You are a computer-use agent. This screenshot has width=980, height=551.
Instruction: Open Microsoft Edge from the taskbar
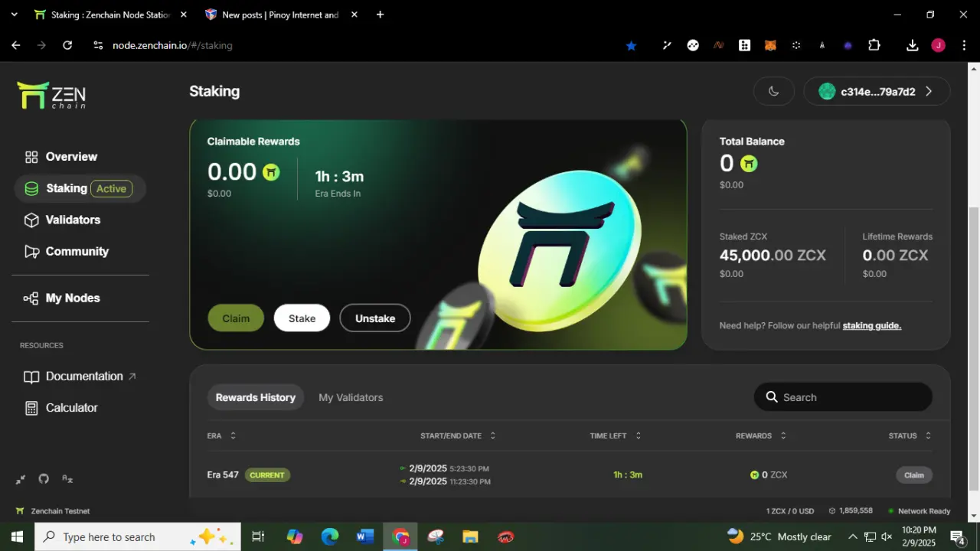[x=330, y=536]
